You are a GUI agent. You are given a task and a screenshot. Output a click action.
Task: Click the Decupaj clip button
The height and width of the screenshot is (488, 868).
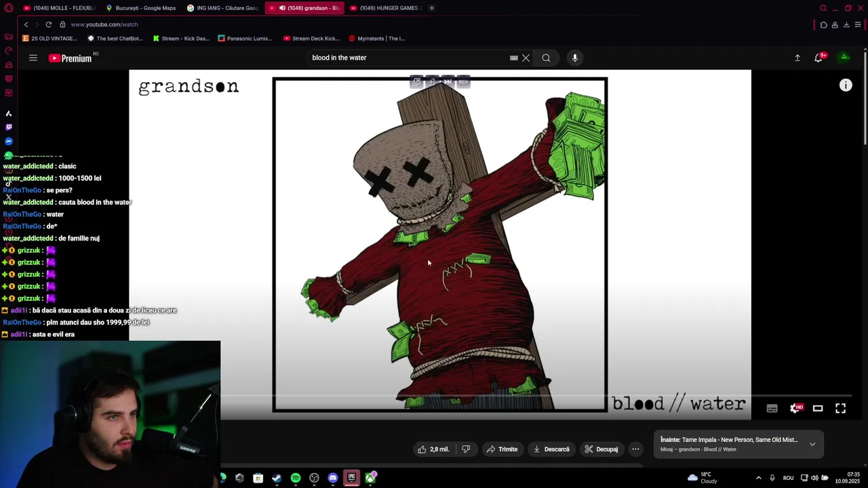point(601,449)
